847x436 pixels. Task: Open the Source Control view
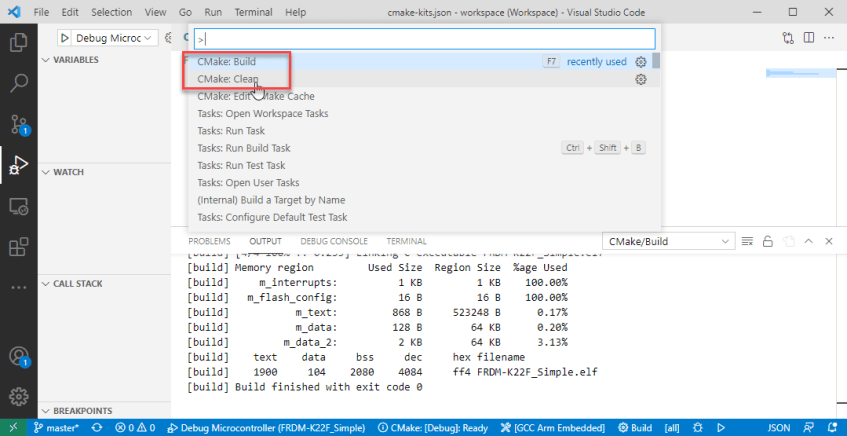[18, 124]
